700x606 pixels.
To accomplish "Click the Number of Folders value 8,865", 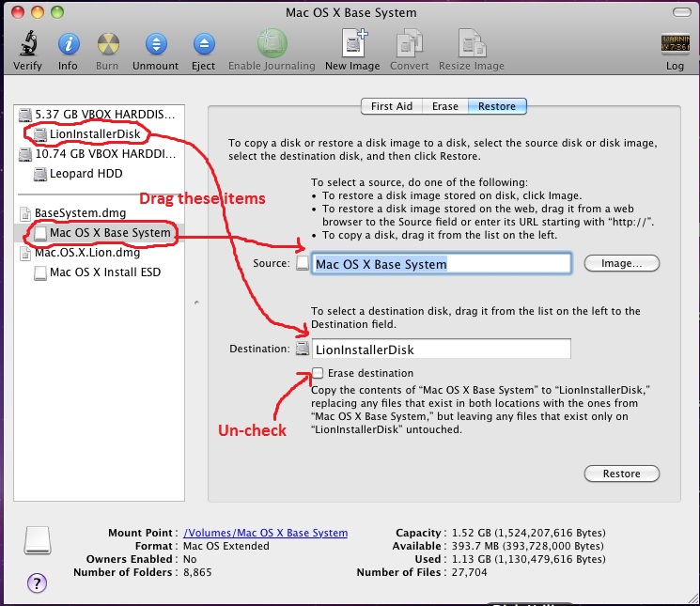I will point(197,572).
